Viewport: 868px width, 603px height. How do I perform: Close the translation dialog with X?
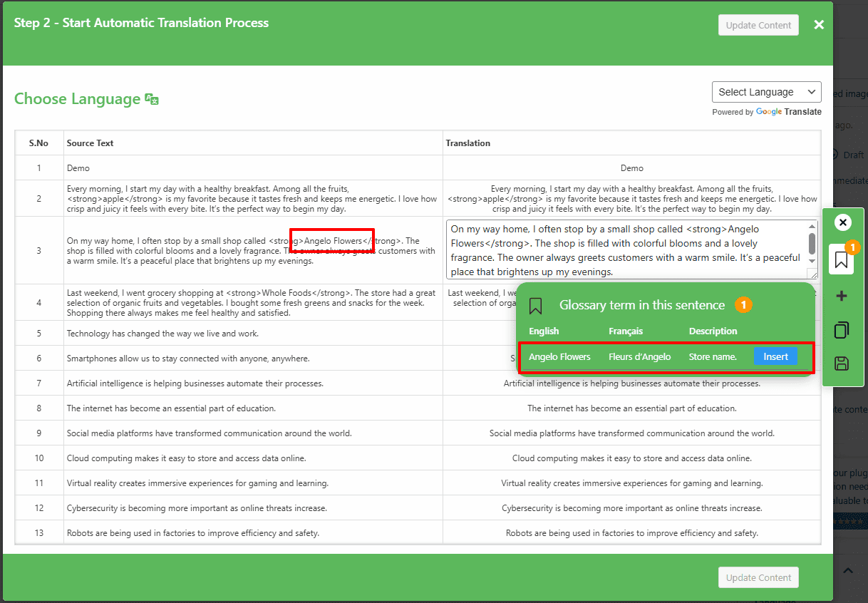(x=819, y=25)
